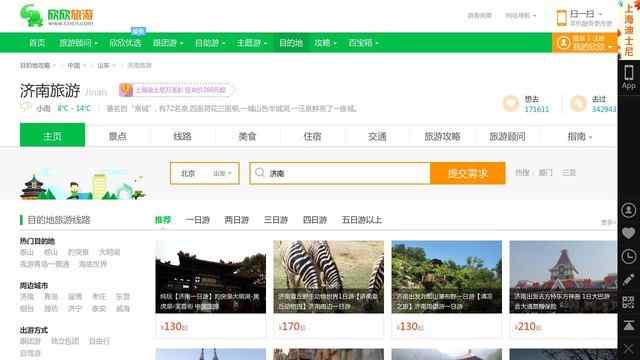Click the search magnifier icon in search box

click(260, 173)
